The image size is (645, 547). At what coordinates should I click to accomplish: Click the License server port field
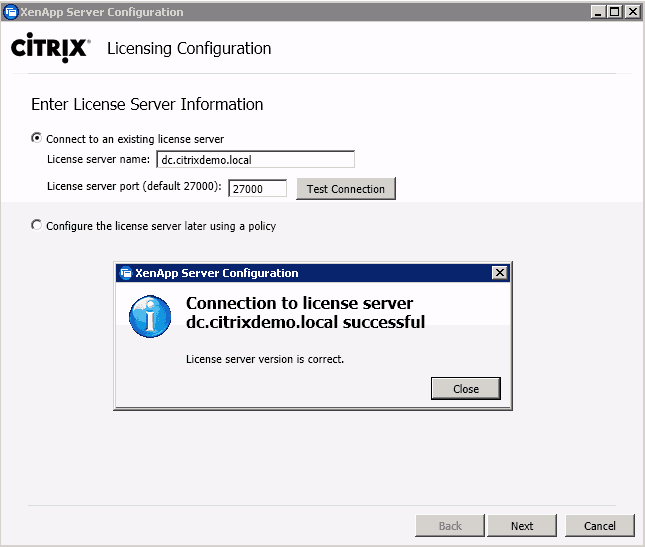click(x=258, y=189)
